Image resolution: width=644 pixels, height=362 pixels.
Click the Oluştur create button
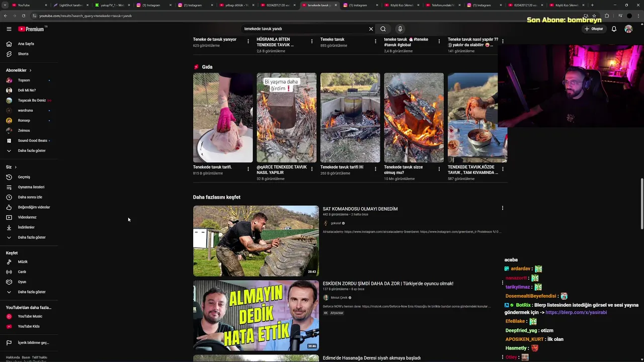click(594, 29)
